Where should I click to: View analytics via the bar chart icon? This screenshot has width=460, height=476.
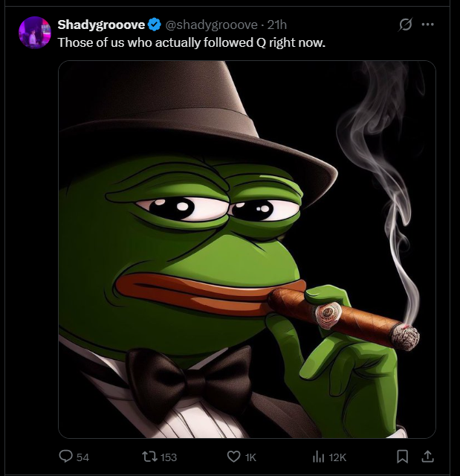[x=318, y=457]
